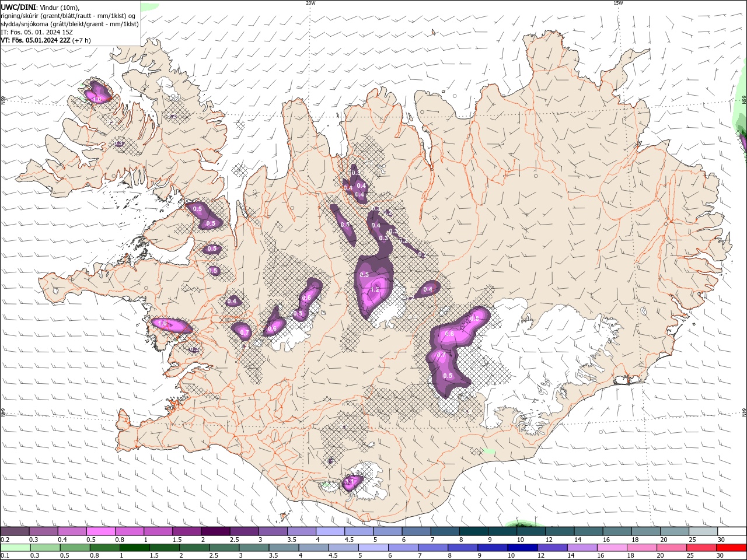Viewport: 747px width, 560px height.
Task: Click the '(+7 h)' forecast offset text
Action: 81,40
